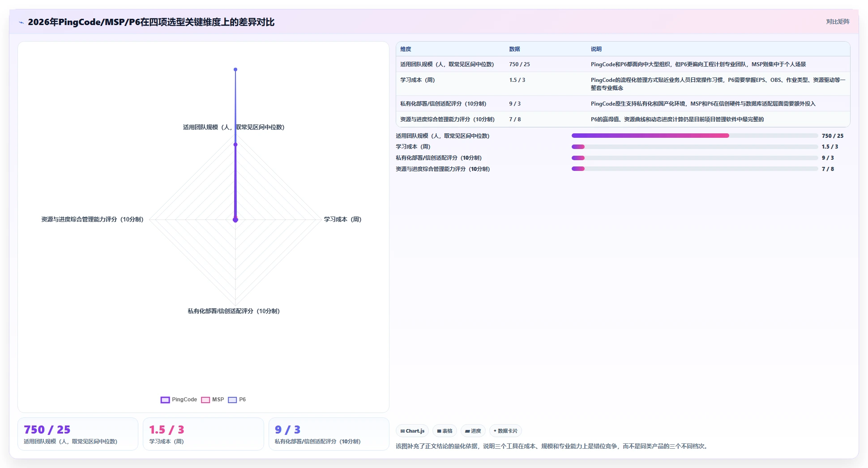This screenshot has height=468, width=868.
Task: Click the 7 / 8 value beside the progress bar
Action: pyautogui.click(x=828, y=169)
